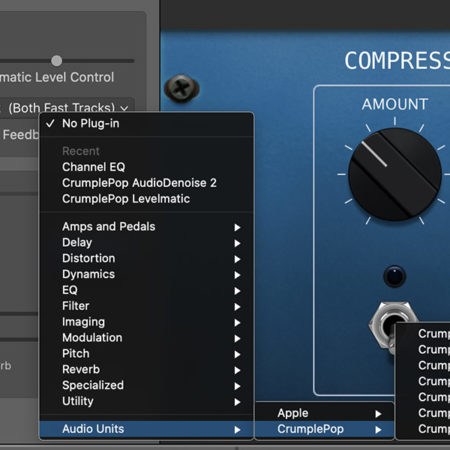
Task: Open the Imaging plug-in category
Action: [146, 322]
